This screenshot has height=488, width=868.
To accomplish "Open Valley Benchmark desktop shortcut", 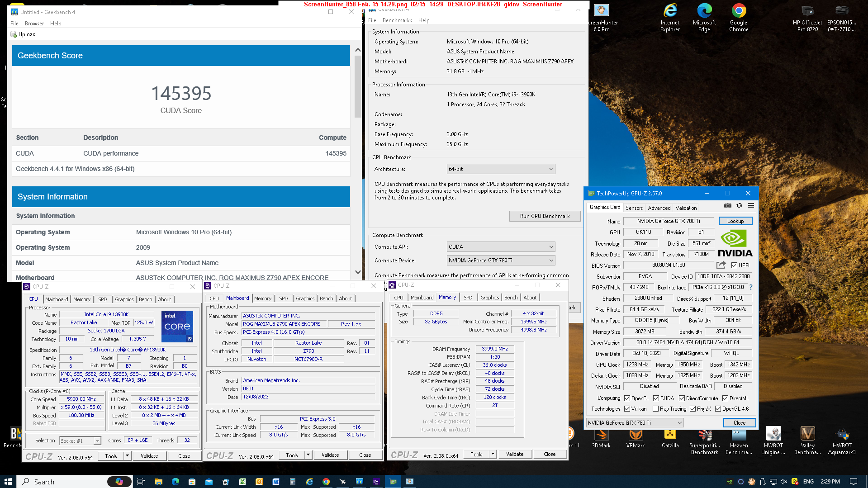I will [807, 441].
